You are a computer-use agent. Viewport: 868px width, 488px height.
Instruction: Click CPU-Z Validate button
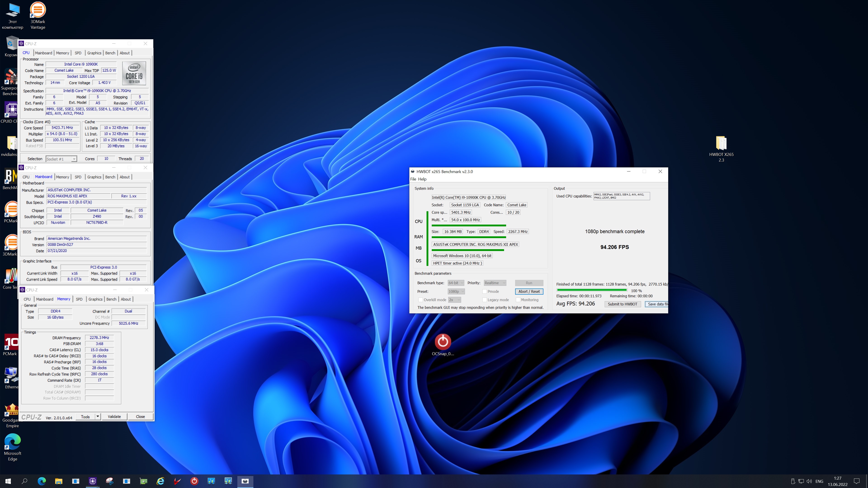click(114, 417)
